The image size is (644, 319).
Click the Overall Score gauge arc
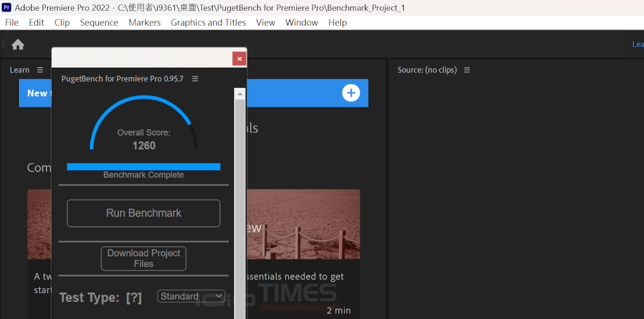[x=144, y=122]
